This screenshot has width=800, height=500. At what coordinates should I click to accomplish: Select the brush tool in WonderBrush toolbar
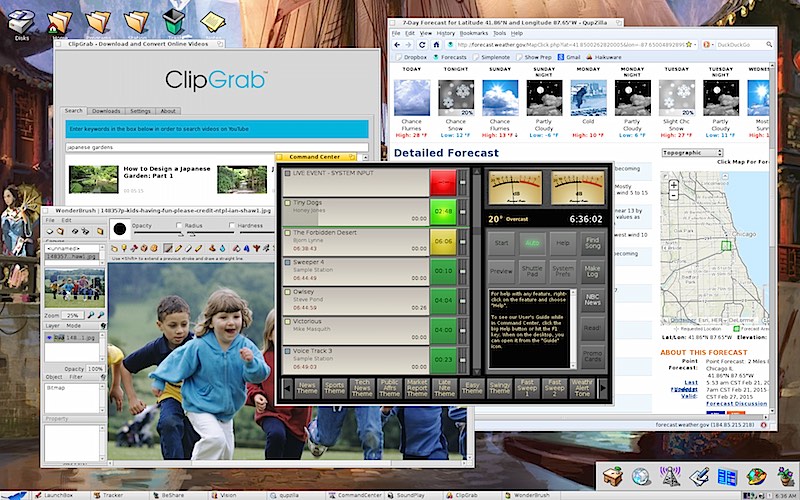click(168, 248)
